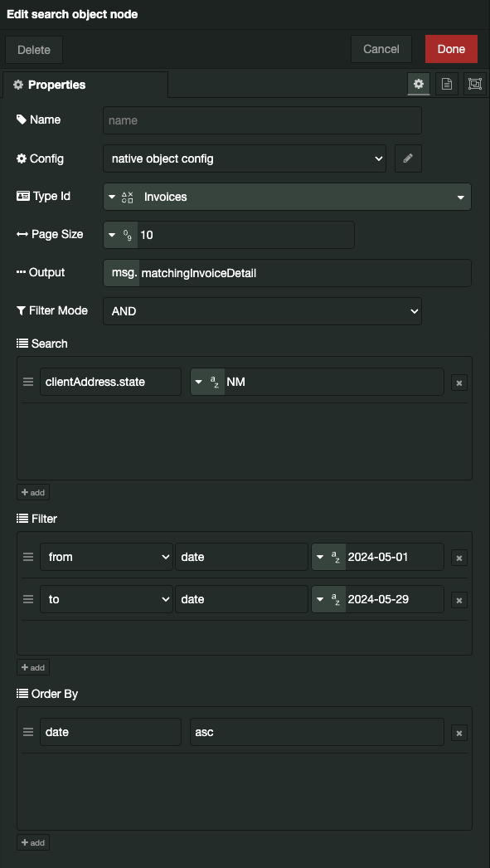Viewport: 490px width, 868px height.
Task: Click the Cancel button
Action: point(381,49)
